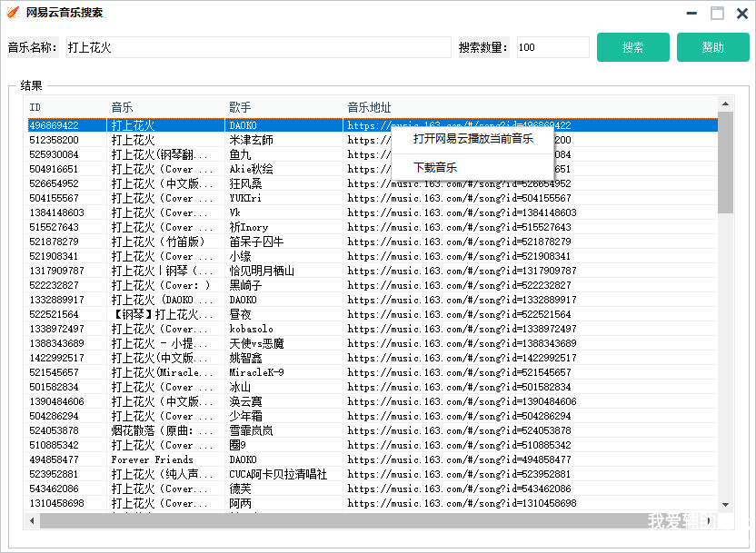Click the app logo icon in title bar
Viewport: 756px width, 553px height.
[x=13, y=13]
